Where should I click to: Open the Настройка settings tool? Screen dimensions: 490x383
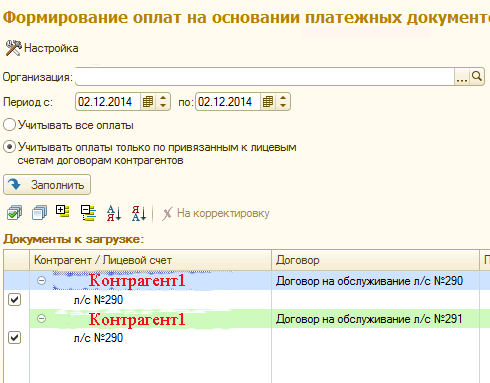(42, 48)
